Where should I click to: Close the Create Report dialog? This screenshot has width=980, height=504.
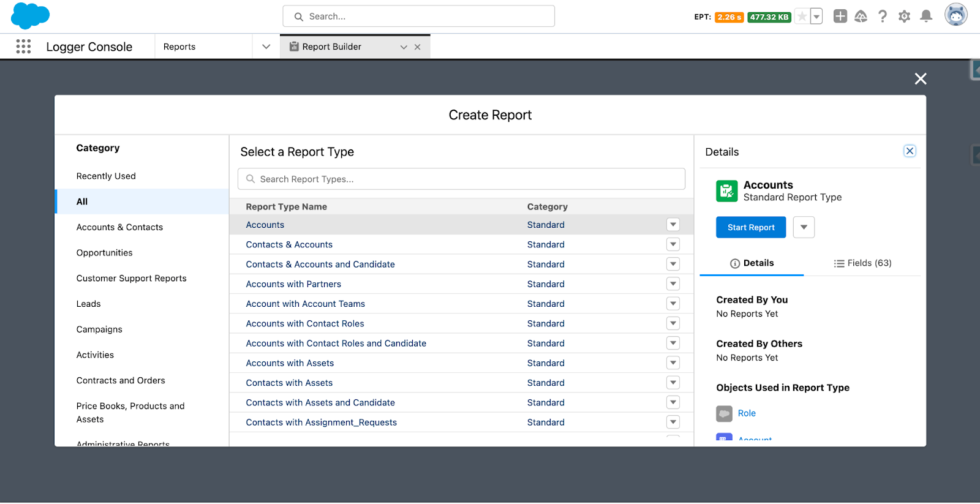921,78
